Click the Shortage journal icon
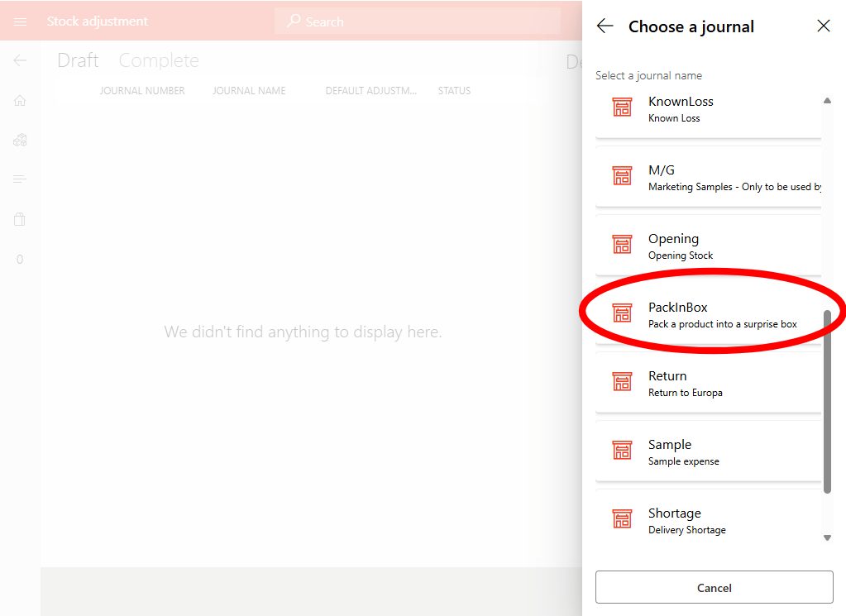This screenshot has width=846, height=616. (x=622, y=520)
